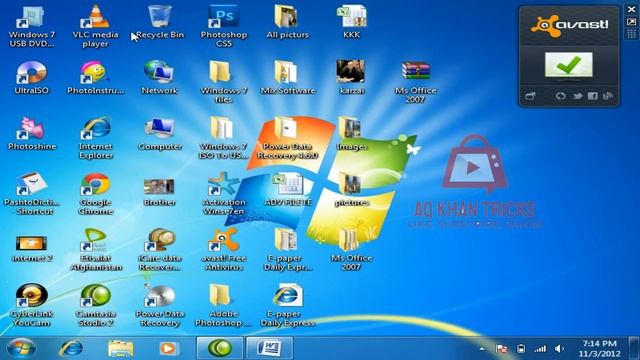Click the avast green checkmark status
Screen dimensions: 640x360
569,64
